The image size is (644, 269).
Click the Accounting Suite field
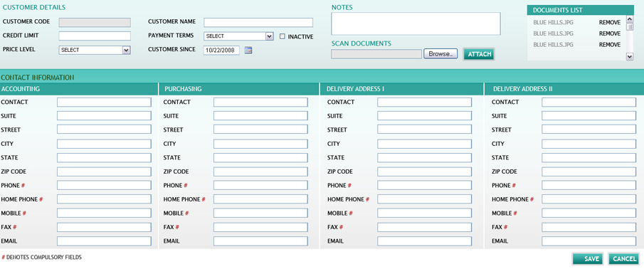pos(104,116)
